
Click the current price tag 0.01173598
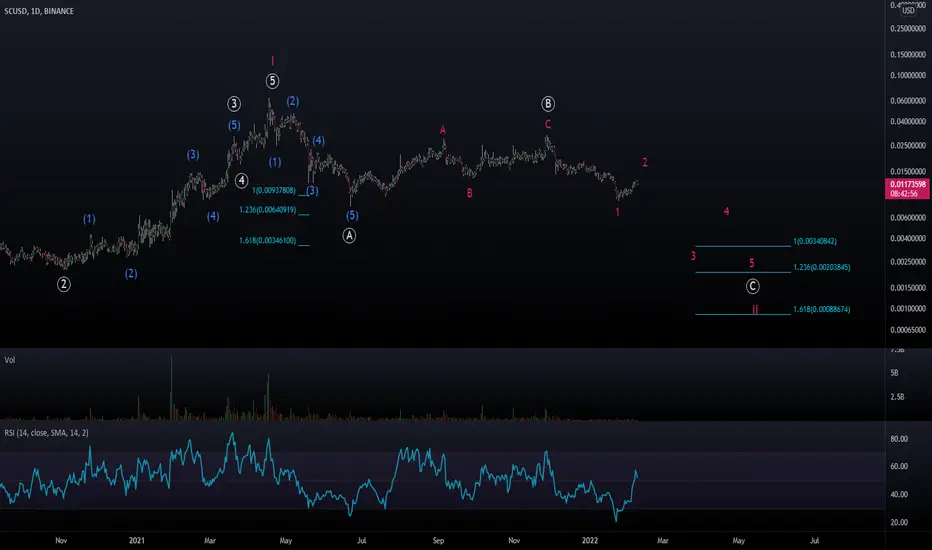pyautogui.click(x=908, y=184)
